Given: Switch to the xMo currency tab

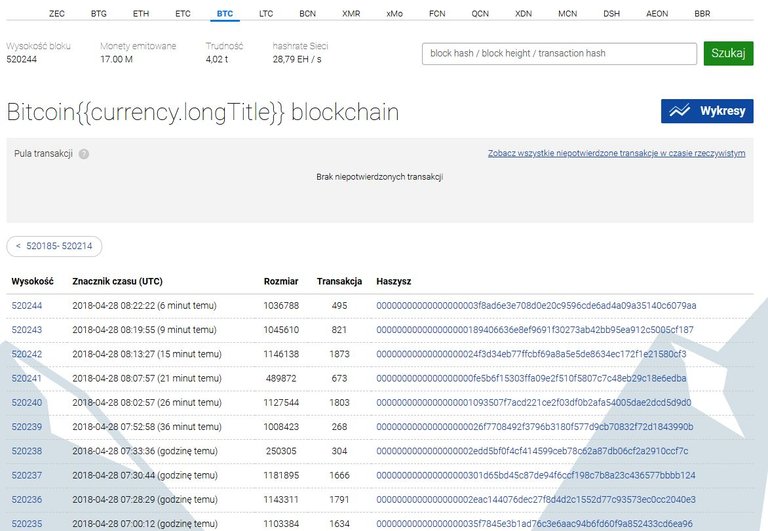Looking at the screenshot, I should click(x=394, y=14).
